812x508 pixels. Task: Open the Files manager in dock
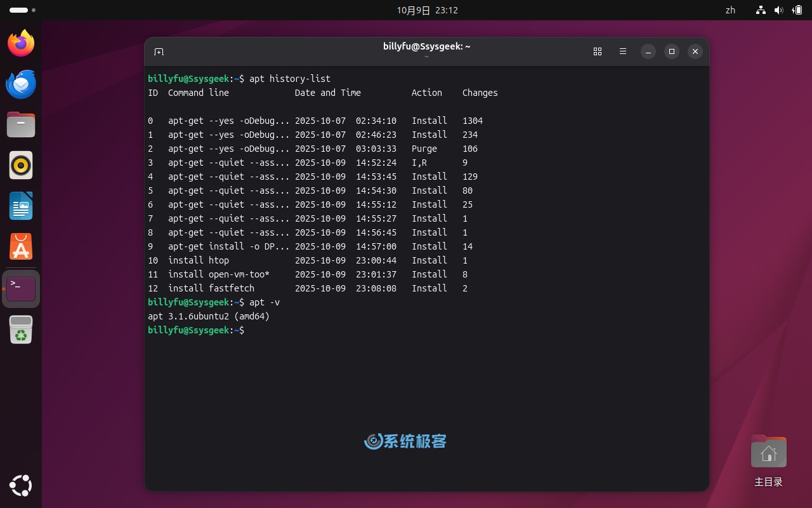coord(21,124)
